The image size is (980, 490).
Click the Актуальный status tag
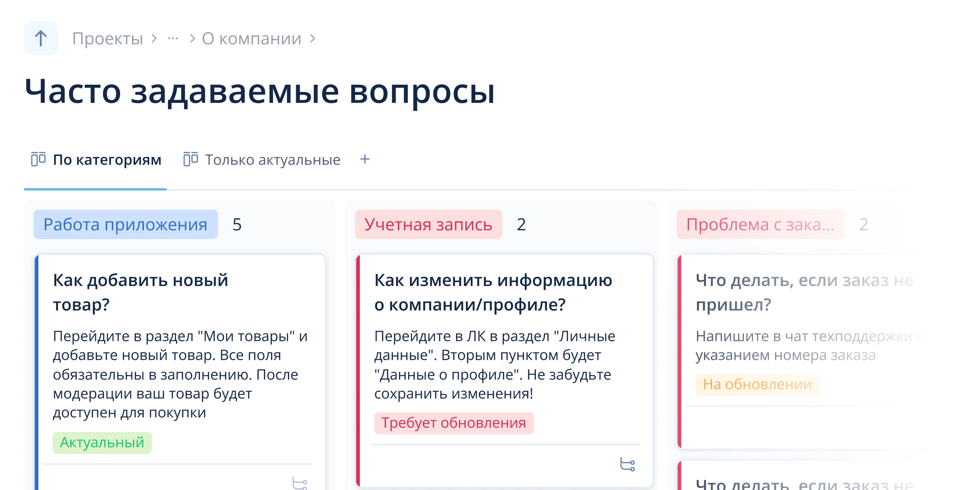click(102, 442)
